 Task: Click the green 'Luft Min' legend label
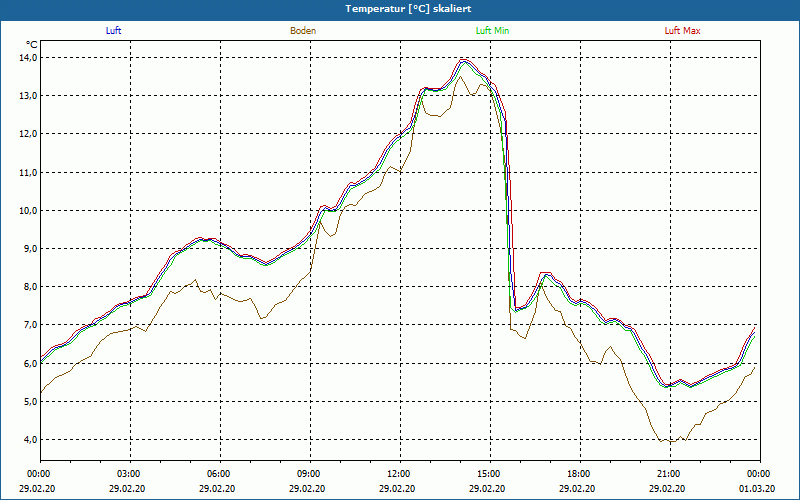pyautogui.click(x=492, y=31)
